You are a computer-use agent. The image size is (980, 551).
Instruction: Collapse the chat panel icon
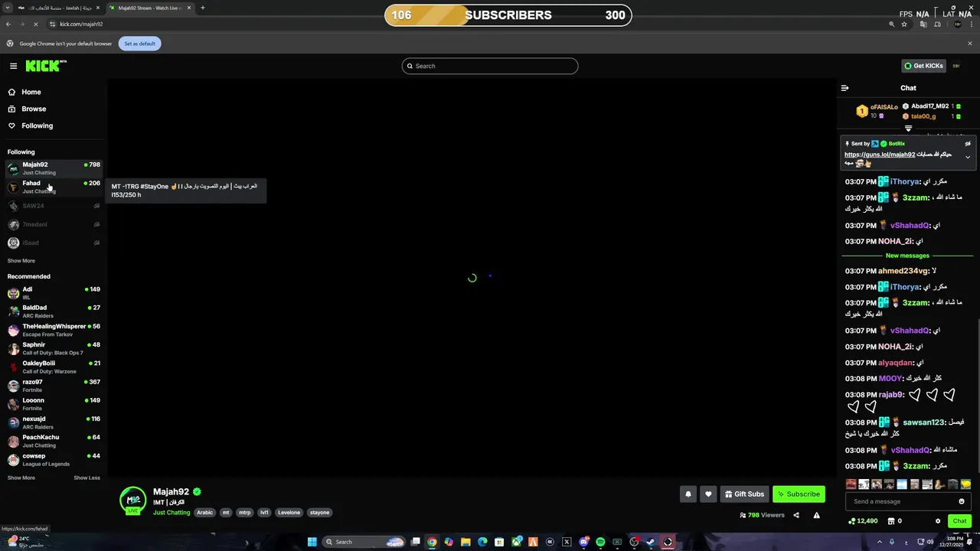[844, 88]
